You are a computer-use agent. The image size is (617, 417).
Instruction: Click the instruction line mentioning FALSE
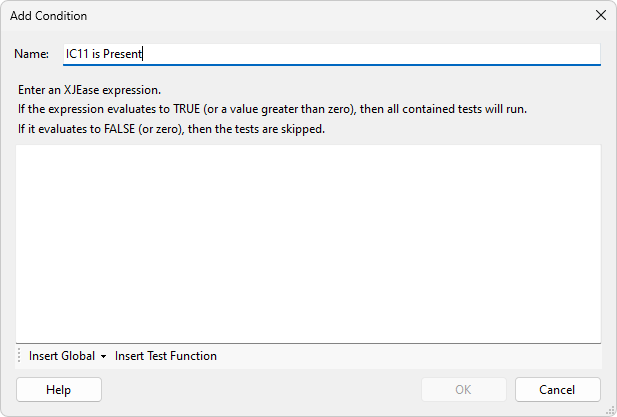[x=171, y=129]
